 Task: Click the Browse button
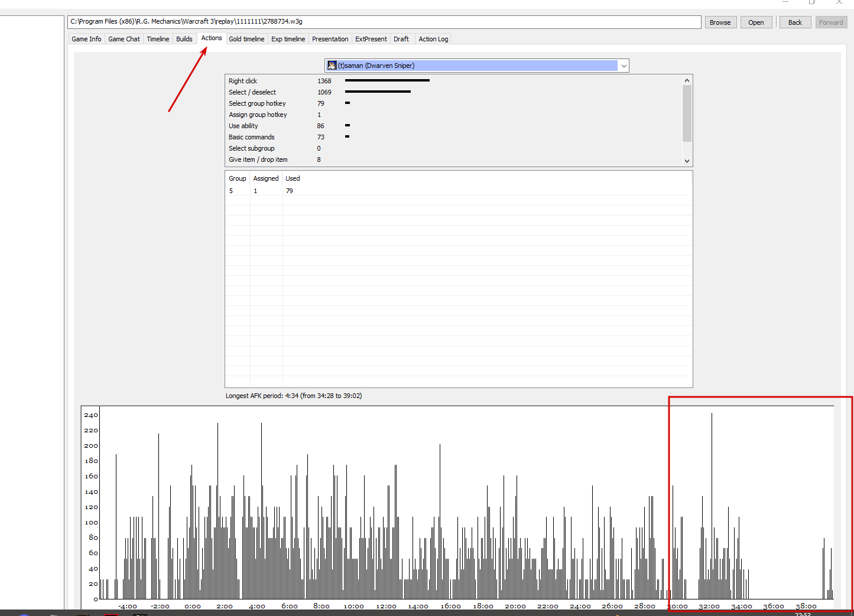(720, 22)
